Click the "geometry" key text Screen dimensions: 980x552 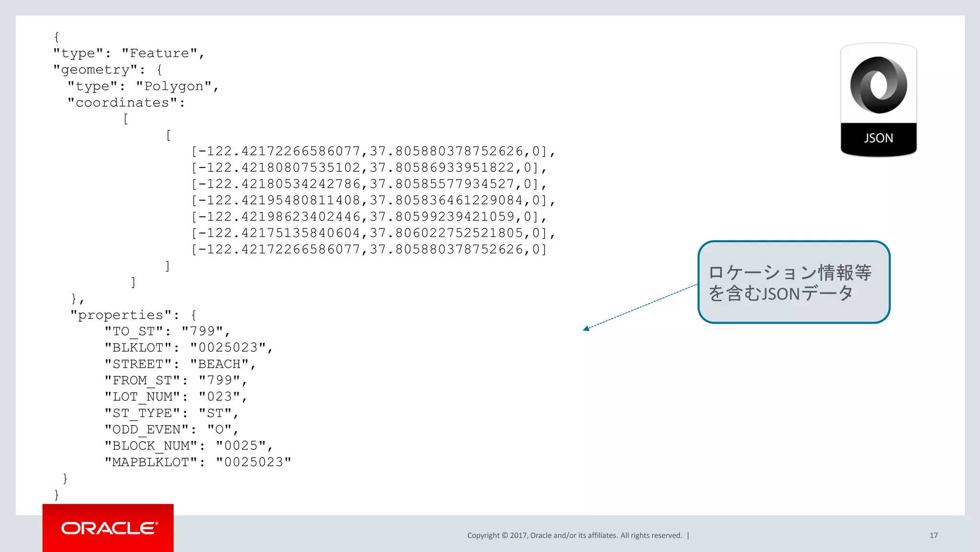[95, 70]
